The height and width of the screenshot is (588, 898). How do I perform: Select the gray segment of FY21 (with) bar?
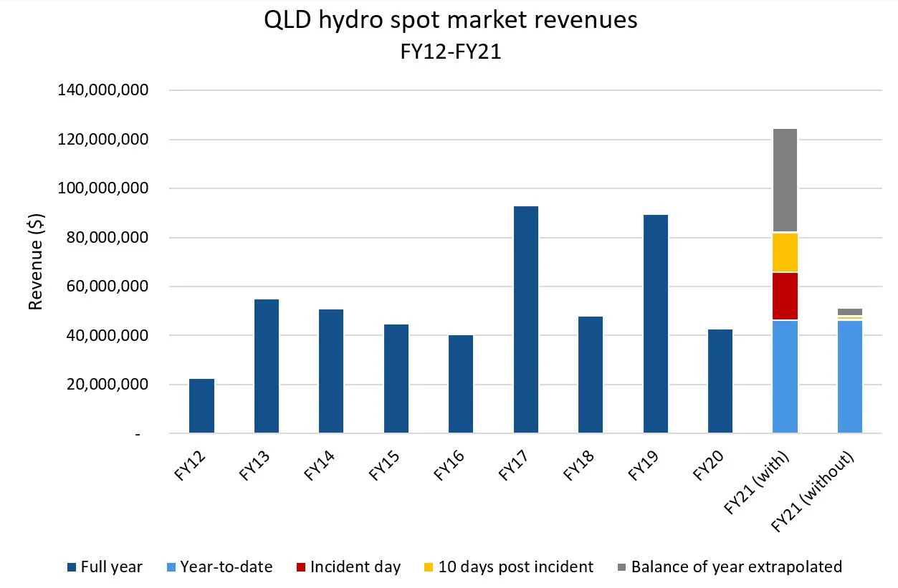(x=785, y=179)
